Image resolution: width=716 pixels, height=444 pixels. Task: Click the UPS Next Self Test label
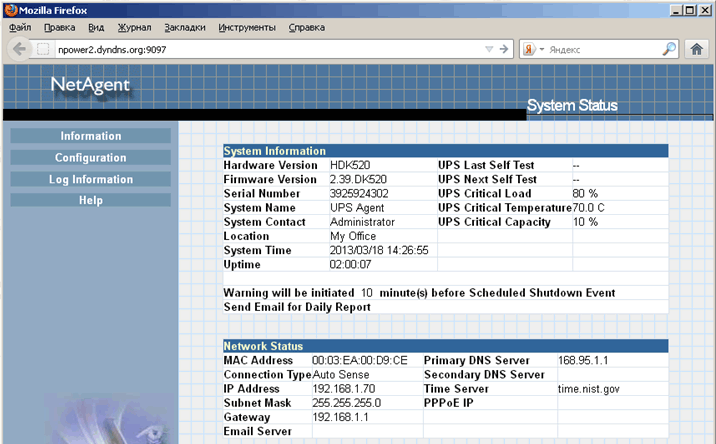(x=487, y=179)
